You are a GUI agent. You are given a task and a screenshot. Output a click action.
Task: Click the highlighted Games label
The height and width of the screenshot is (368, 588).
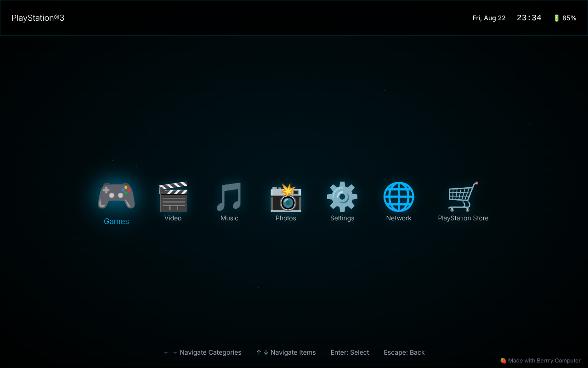click(116, 221)
